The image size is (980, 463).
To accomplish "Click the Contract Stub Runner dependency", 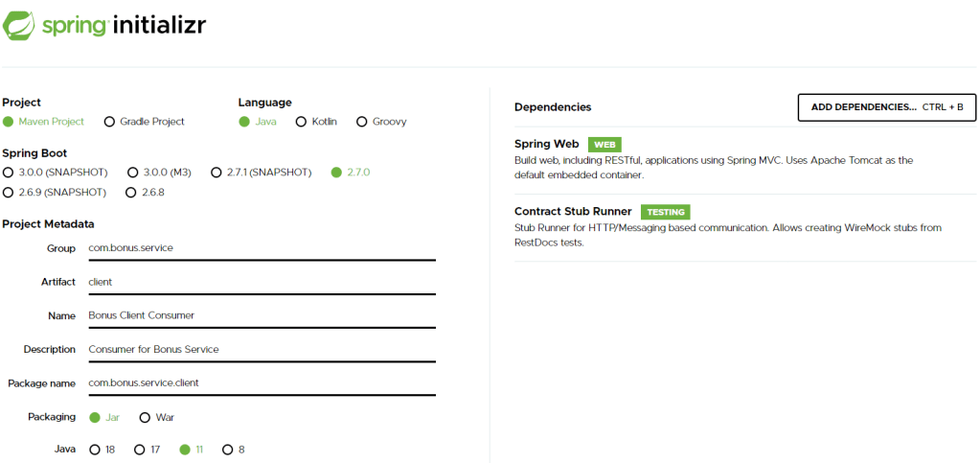I will click(x=573, y=212).
